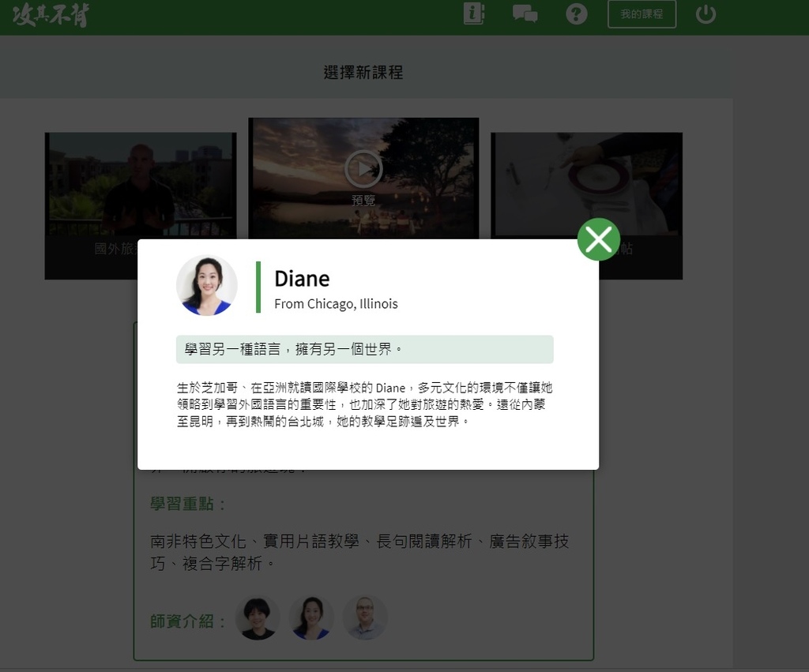The height and width of the screenshot is (672, 809).
Task: Click the 選擇新課程 page title
Action: (x=363, y=72)
